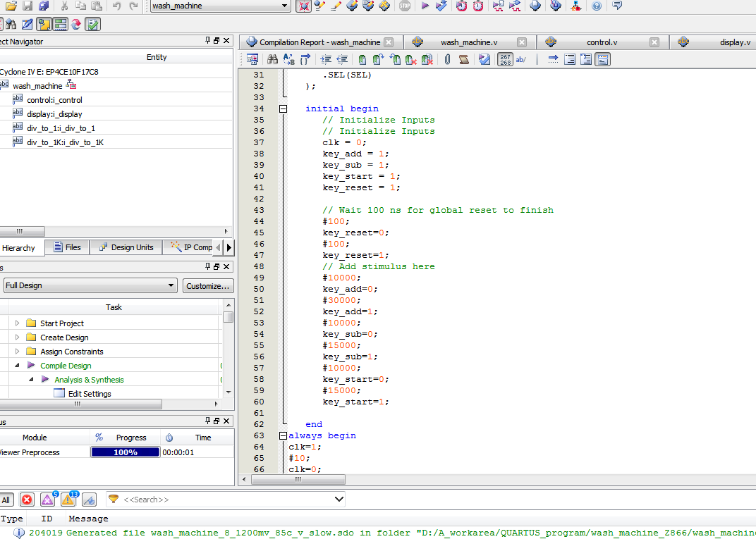Click the binoculars Find icon in editor toolbar

[x=272, y=60]
